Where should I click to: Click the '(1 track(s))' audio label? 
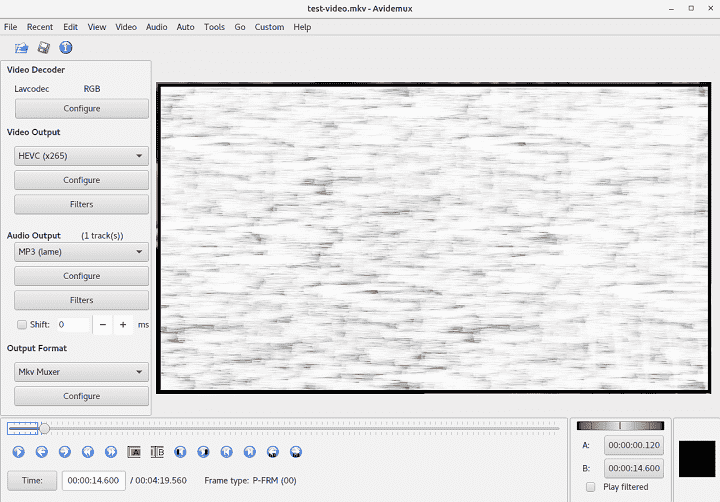102,236
